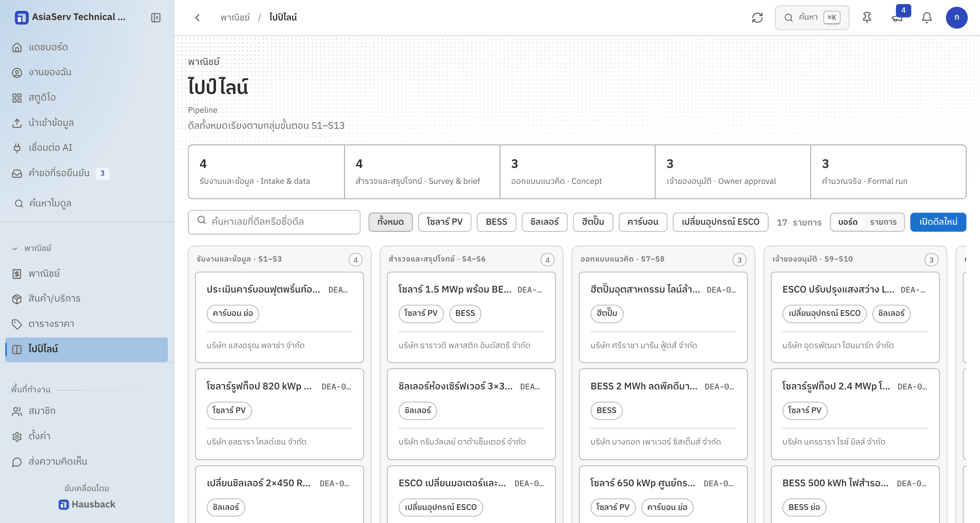Filter by ทั้งหมด
The width and height of the screenshot is (980, 523).
[x=390, y=222]
